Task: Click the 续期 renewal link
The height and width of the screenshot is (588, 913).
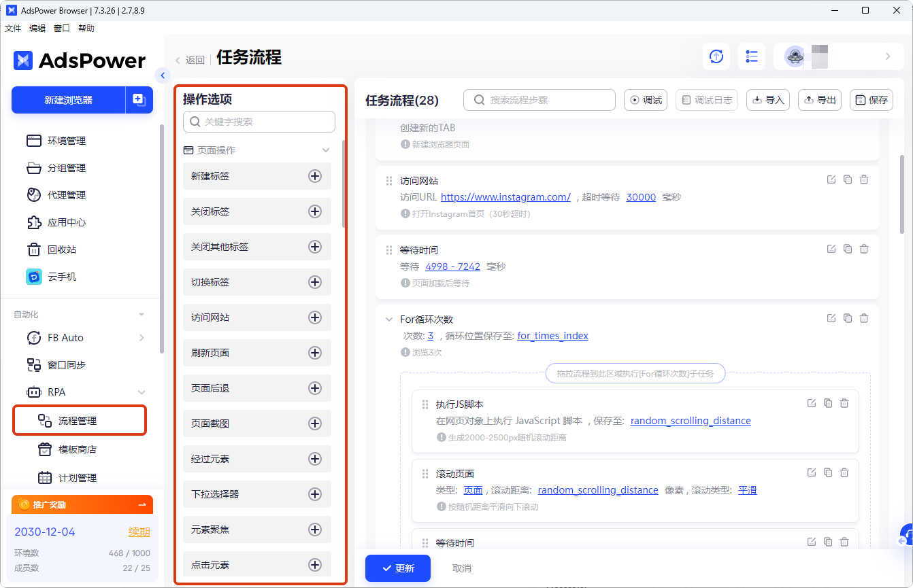Action: coord(139,532)
